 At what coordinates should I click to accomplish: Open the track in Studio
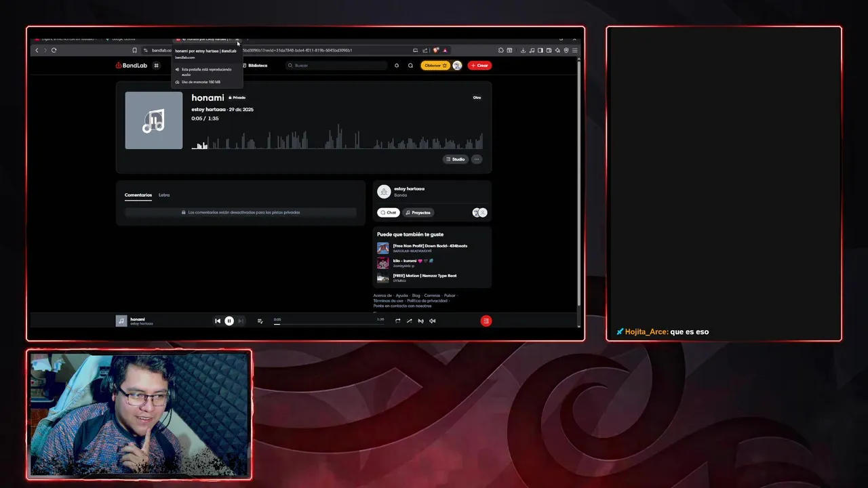tap(456, 159)
